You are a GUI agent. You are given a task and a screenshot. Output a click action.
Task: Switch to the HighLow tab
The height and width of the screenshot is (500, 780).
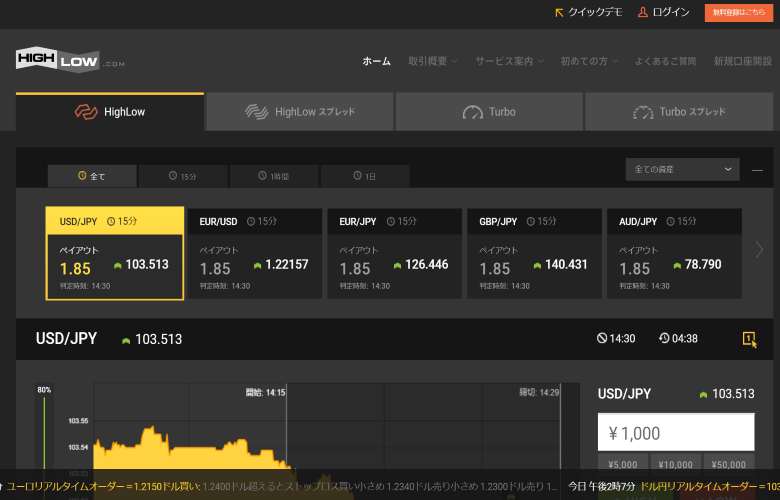[x=110, y=112]
